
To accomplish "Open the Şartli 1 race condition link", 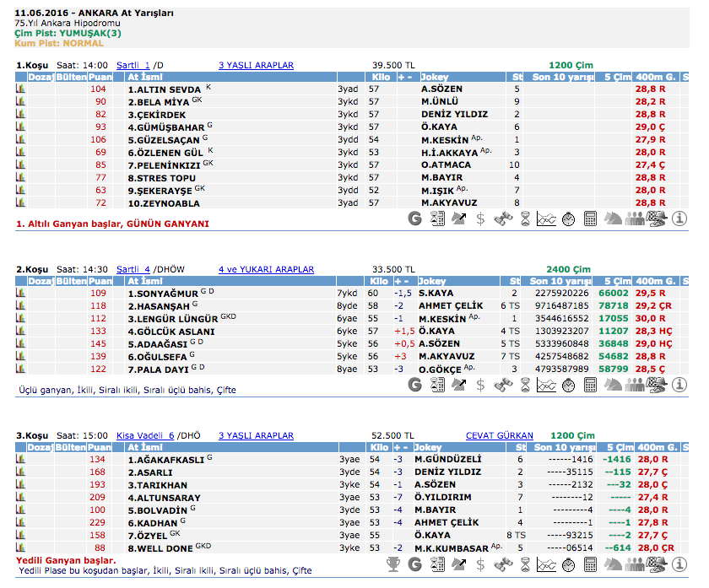I will (133, 65).
